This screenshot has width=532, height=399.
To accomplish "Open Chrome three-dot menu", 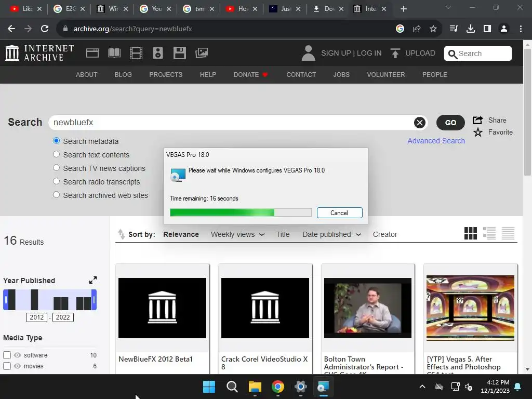I will pyautogui.click(x=521, y=29).
